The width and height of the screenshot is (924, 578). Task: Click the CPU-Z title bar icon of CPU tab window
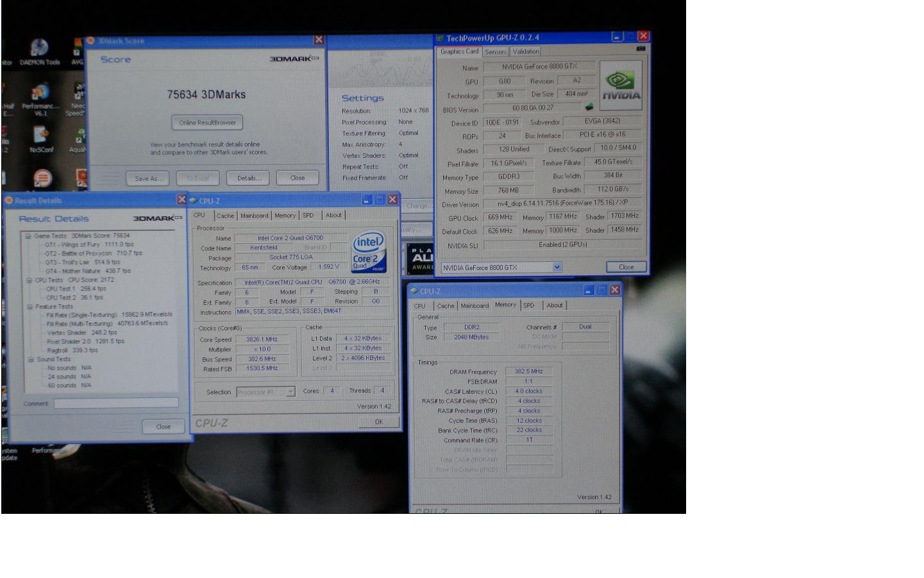(192, 201)
